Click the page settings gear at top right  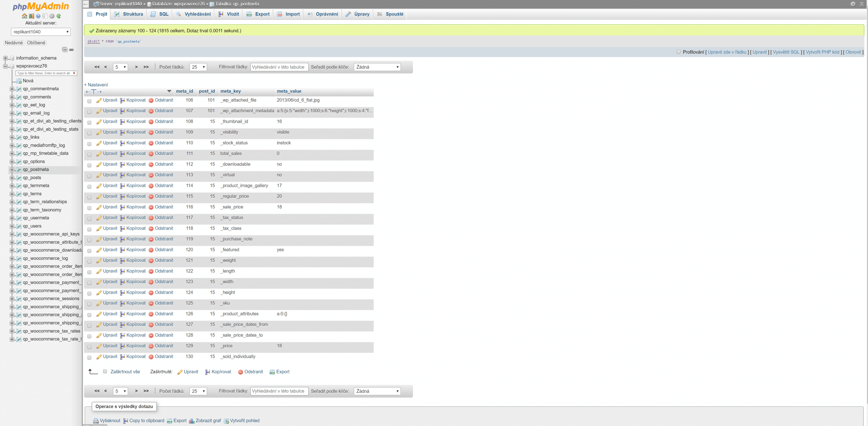pyautogui.click(x=853, y=4)
